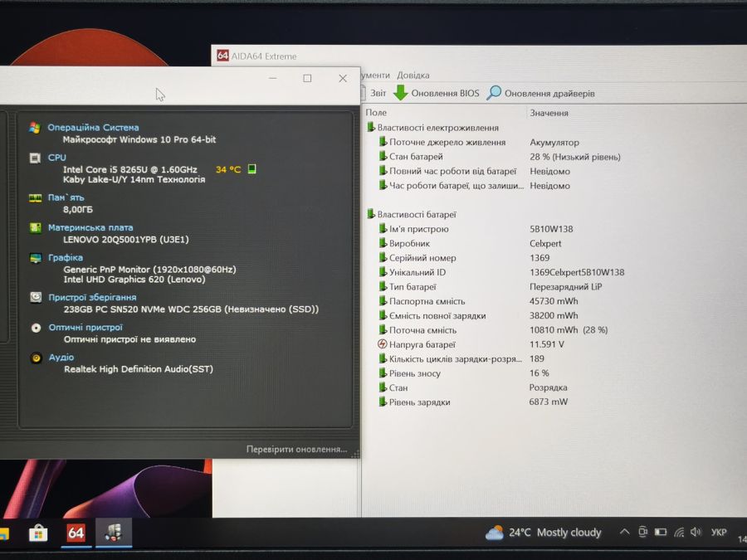Select the Рівень зарядки row

[x=473, y=402]
